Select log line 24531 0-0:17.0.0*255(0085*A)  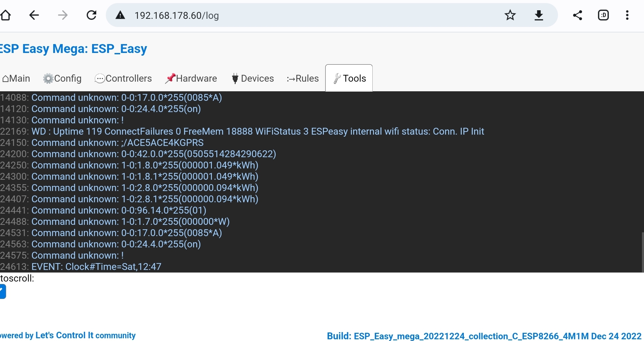coord(111,233)
